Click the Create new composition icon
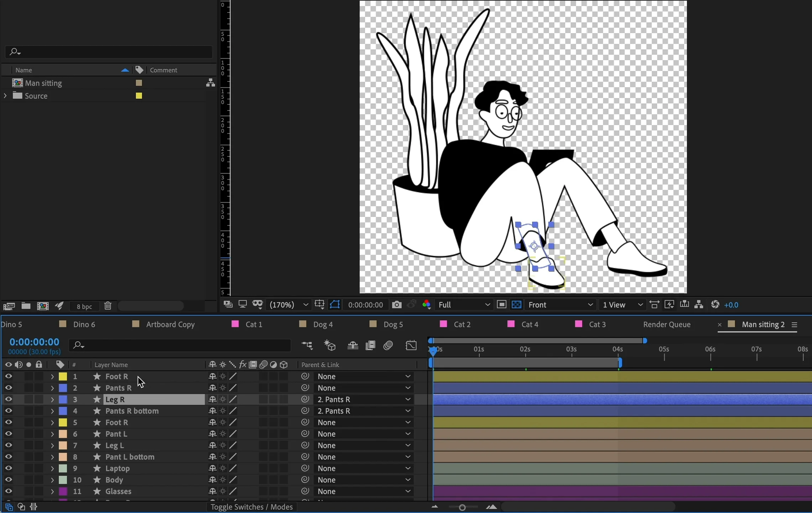This screenshot has width=812, height=513. (43, 306)
